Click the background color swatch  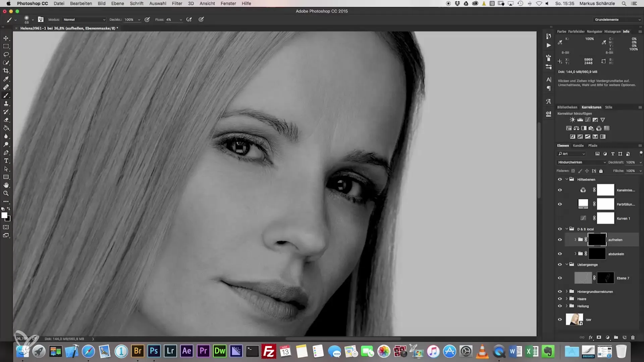8,219
